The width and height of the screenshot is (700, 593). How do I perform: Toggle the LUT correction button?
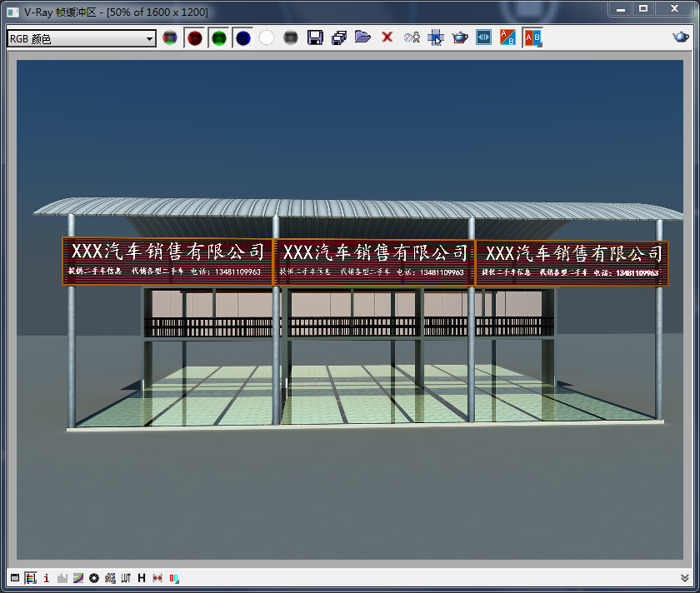tap(126, 578)
